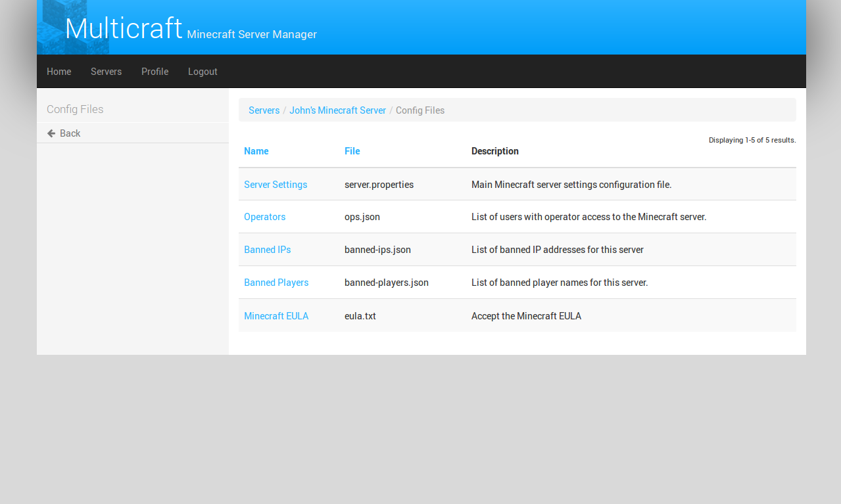Screen dimensions: 841x504
Task: Click 'Displaying 1-5 of 5 results' text
Action: pos(752,140)
